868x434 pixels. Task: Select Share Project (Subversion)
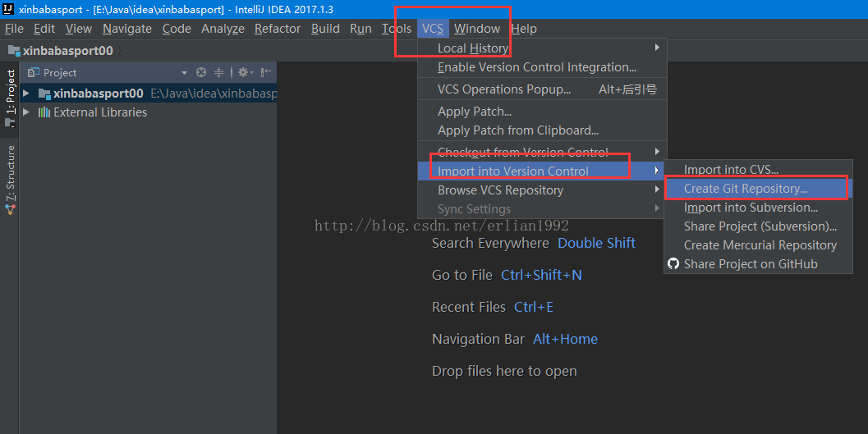pyautogui.click(x=758, y=226)
